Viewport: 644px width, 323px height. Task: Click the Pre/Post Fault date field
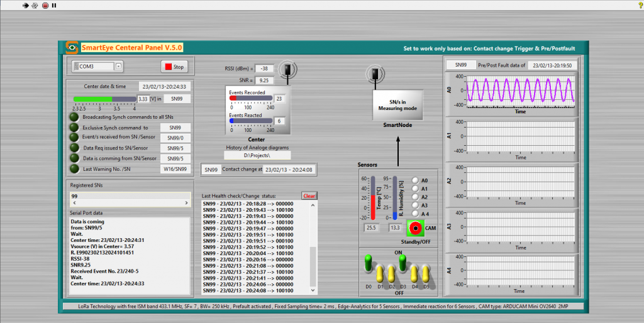552,65
